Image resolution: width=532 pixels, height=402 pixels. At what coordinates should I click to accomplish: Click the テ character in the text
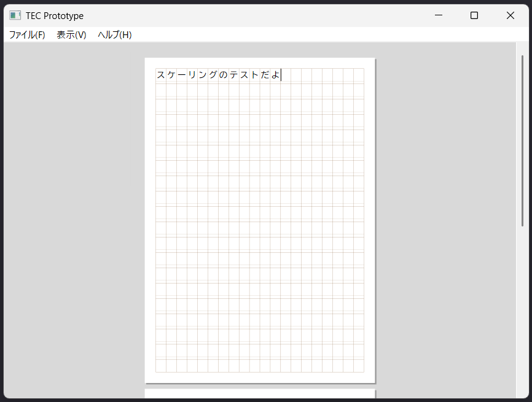point(234,75)
